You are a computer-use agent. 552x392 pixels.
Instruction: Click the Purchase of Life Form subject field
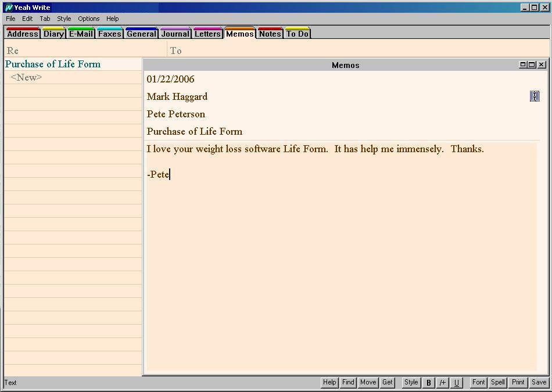pos(195,131)
